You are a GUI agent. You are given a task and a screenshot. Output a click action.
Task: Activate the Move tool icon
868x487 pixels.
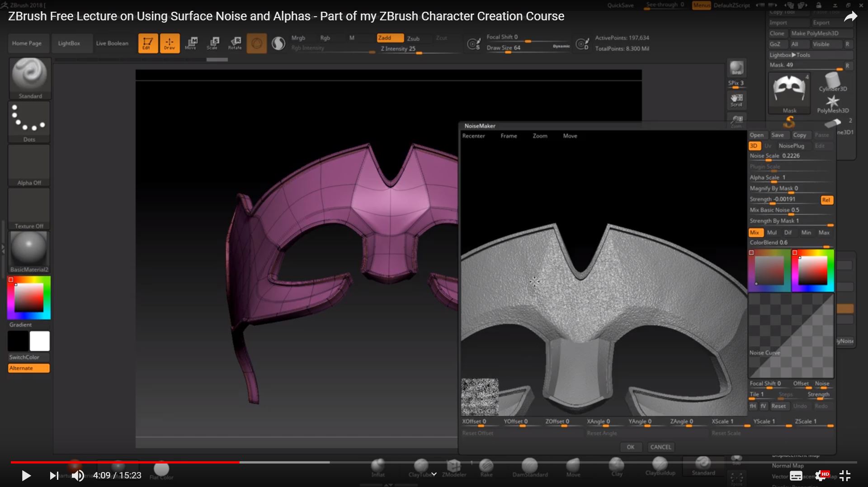pyautogui.click(x=191, y=43)
